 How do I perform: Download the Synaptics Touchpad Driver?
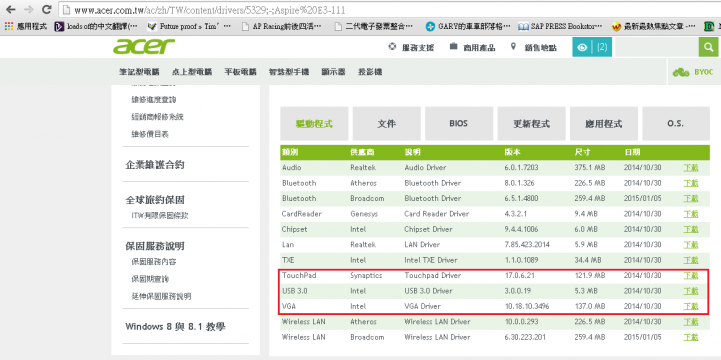[x=691, y=276]
